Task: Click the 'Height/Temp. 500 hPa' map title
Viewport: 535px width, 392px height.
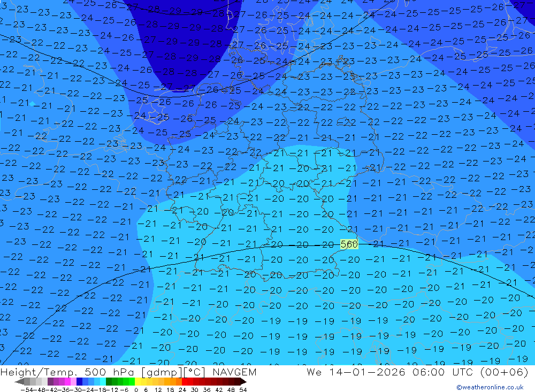Action: pyautogui.click(x=68, y=372)
